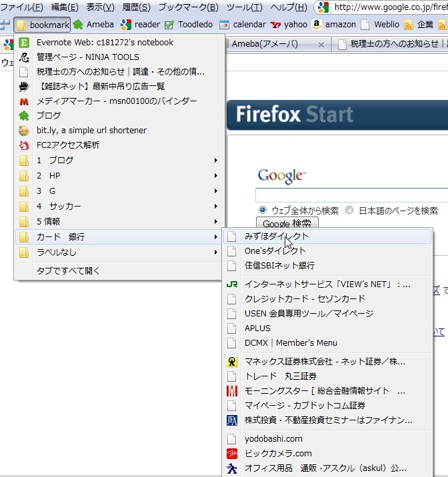Close the Ameba(アメーバ) tab
Viewport: 448px width, 477px height.
click(x=321, y=45)
